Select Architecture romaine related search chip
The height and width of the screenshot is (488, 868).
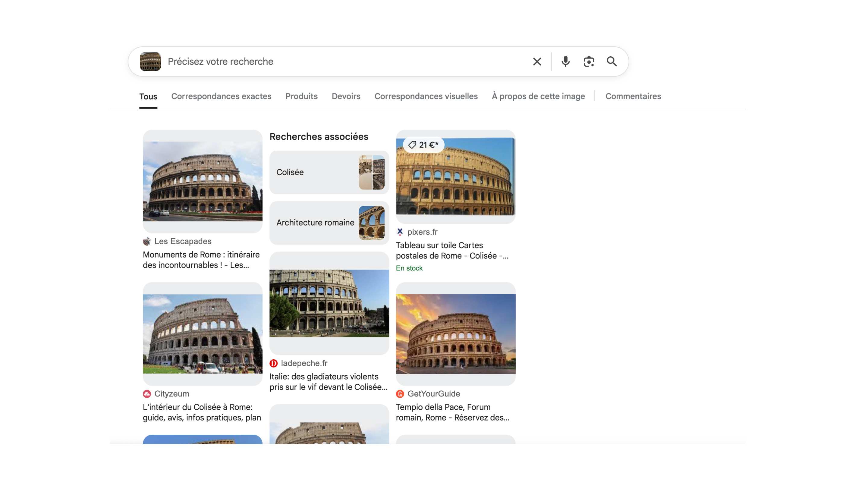pos(329,223)
